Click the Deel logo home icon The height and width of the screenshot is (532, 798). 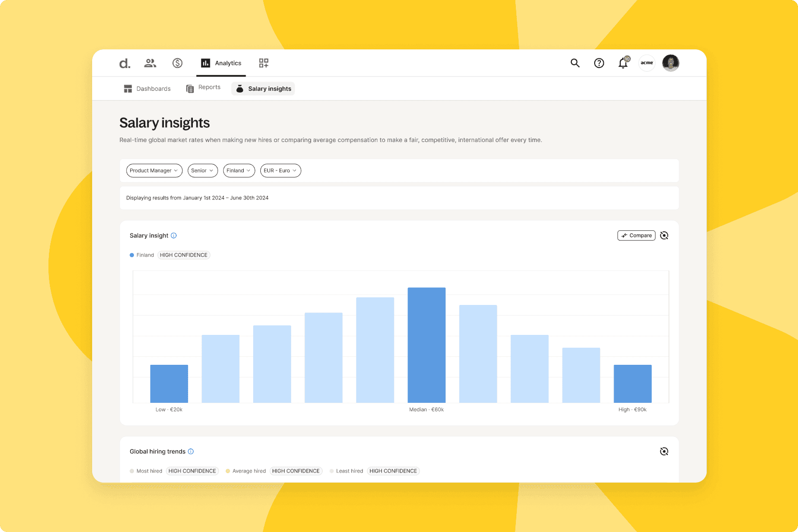pyautogui.click(x=124, y=63)
